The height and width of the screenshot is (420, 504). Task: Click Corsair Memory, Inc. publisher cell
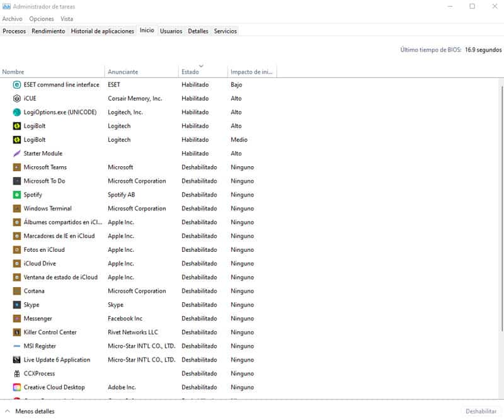pos(135,99)
